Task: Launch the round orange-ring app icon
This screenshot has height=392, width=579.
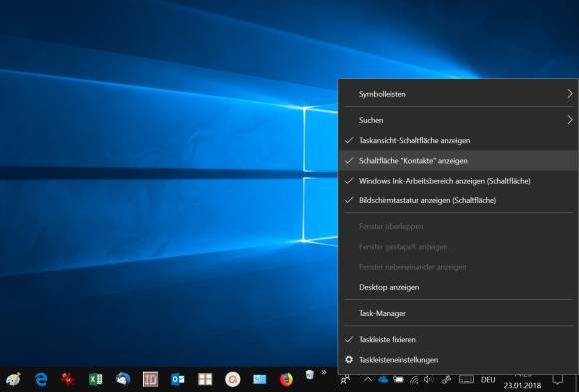Action: tap(232, 379)
